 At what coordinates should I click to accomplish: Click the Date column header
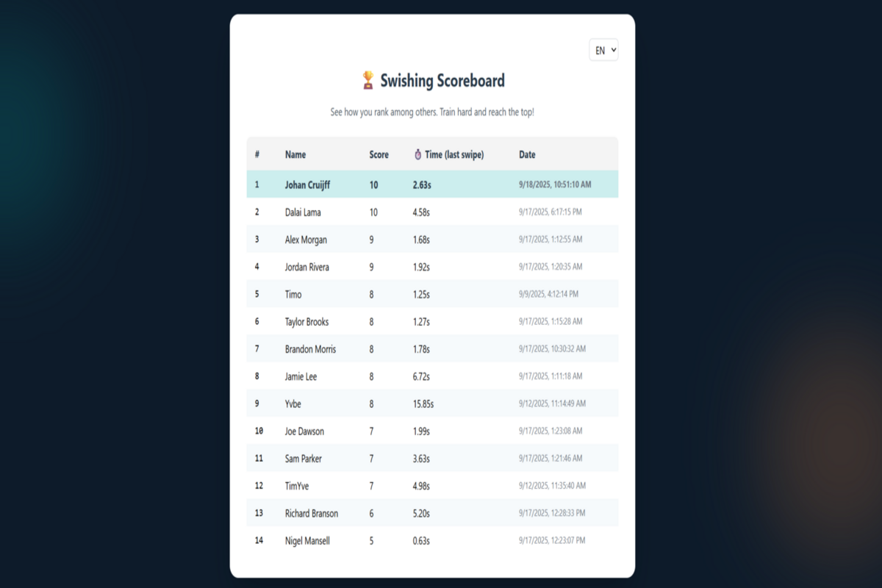click(527, 154)
